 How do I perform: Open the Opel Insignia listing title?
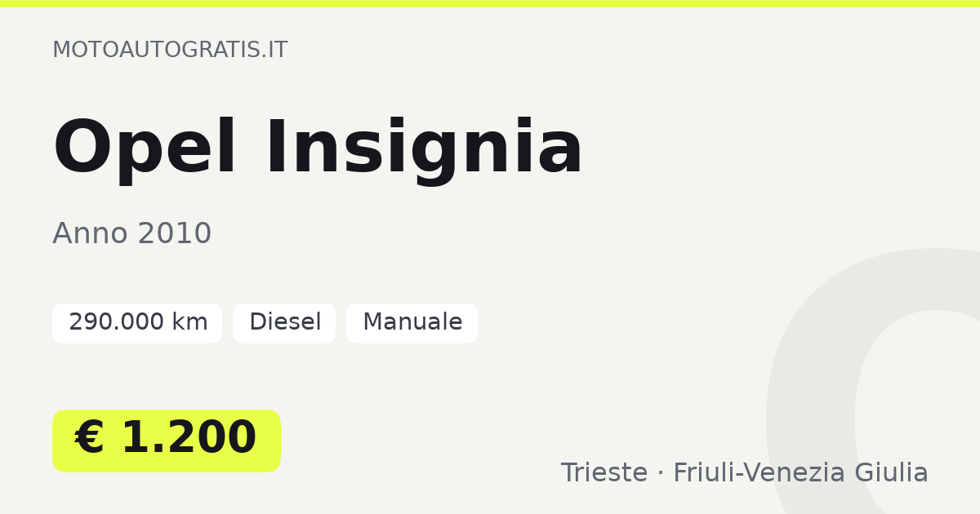pyautogui.click(x=318, y=148)
